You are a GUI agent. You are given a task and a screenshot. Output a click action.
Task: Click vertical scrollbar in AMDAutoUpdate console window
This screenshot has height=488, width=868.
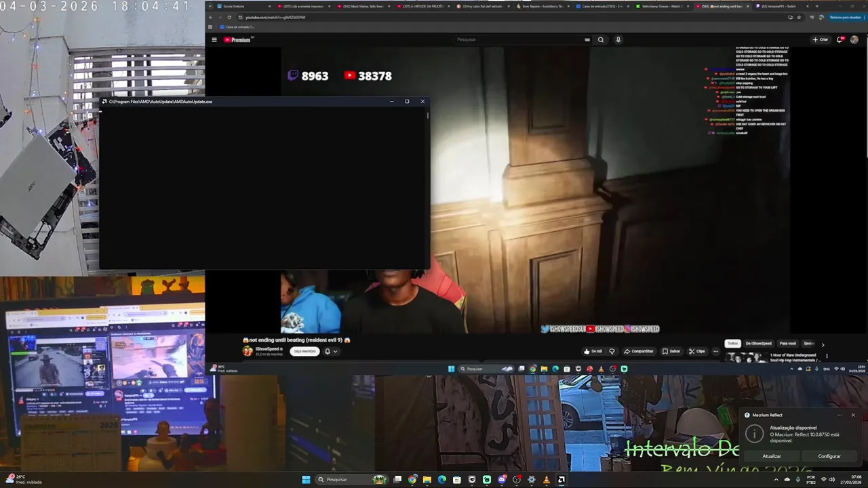tap(427, 115)
